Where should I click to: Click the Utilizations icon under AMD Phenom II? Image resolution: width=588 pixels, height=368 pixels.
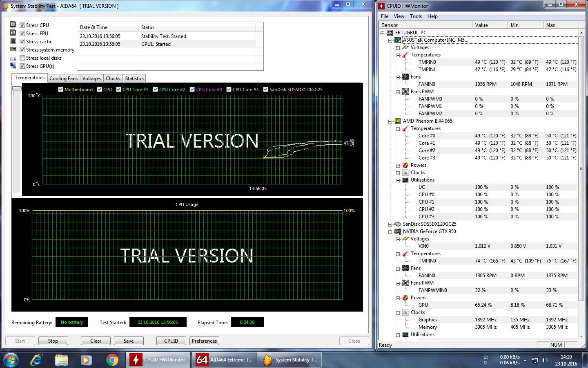coord(405,180)
